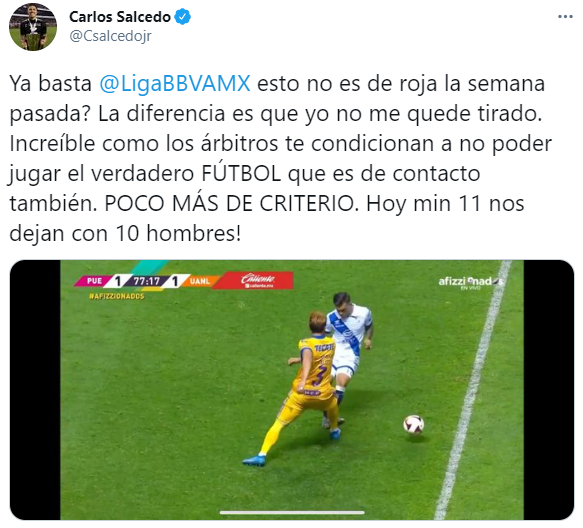
Task: Play the embedded match video
Action: 292,390
